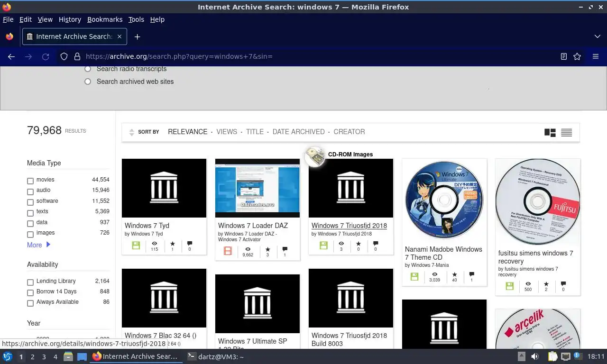Check the texts media type filter

pos(30,212)
